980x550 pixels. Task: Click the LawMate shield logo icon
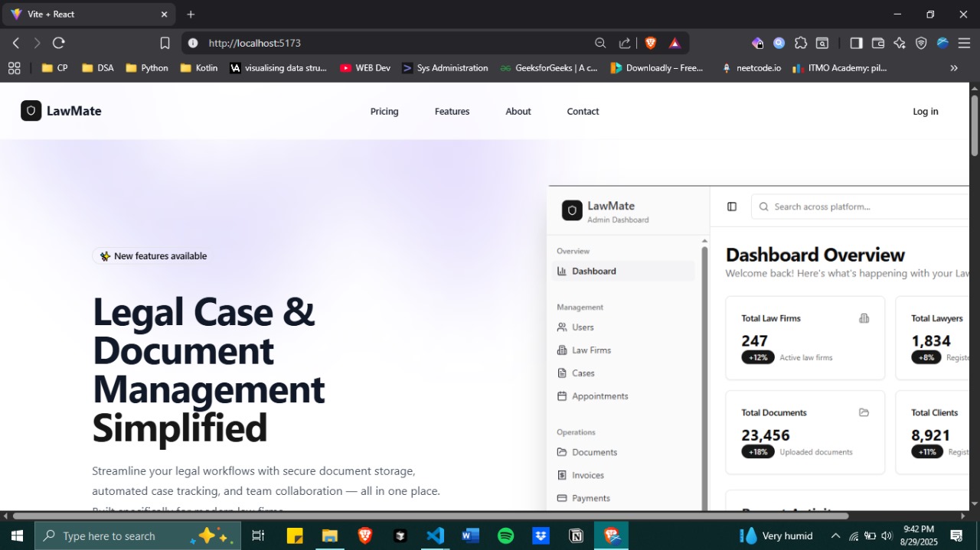pyautogui.click(x=31, y=111)
